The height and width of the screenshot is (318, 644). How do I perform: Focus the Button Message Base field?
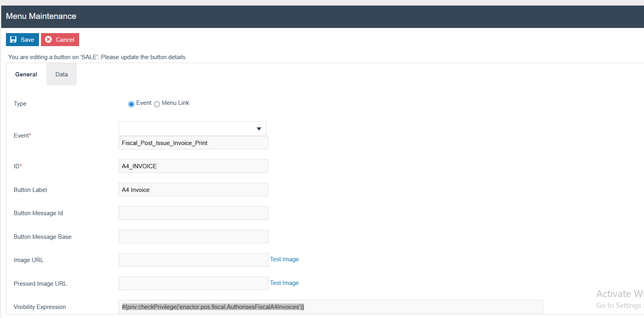[193, 237]
